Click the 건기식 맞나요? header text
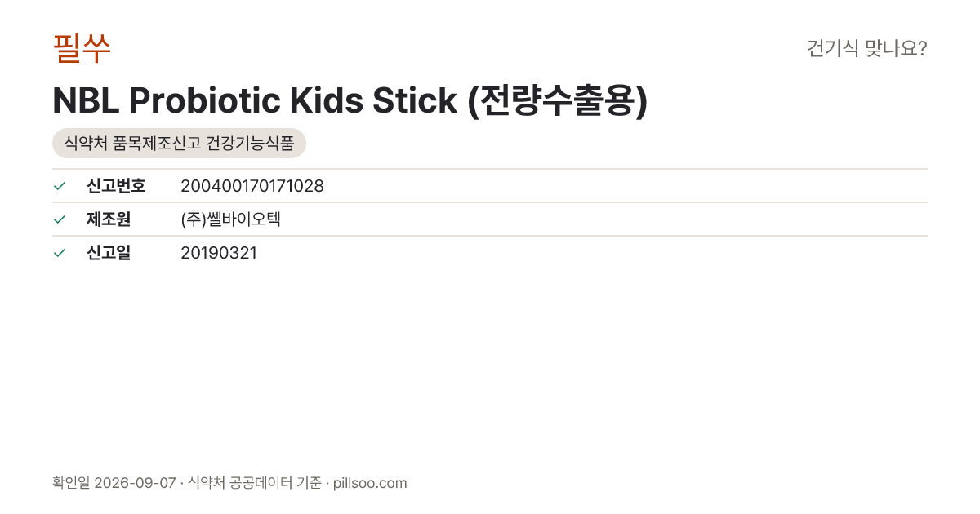Screen dimensions: 980x514 pos(866,48)
